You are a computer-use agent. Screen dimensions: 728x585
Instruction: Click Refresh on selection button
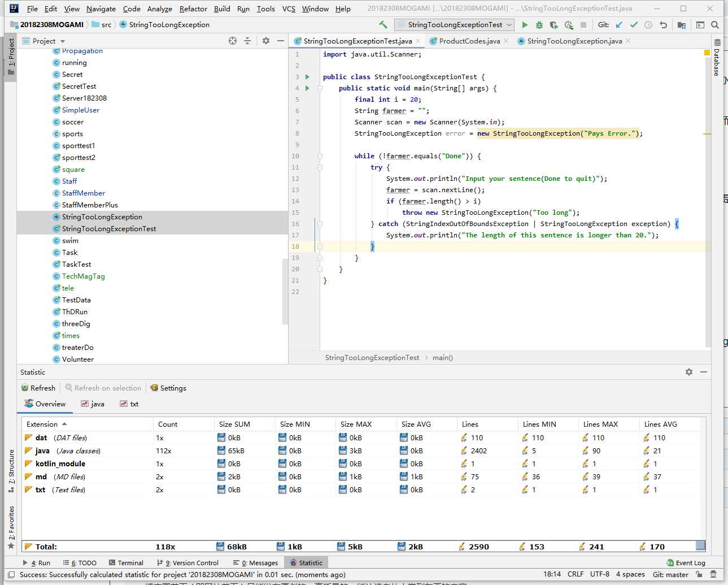(103, 388)
